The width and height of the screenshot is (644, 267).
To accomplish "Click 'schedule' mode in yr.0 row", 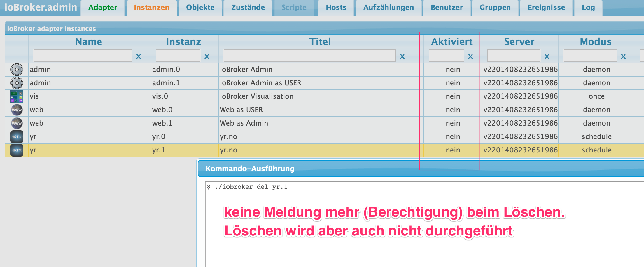I will click(x=597, y=137).
